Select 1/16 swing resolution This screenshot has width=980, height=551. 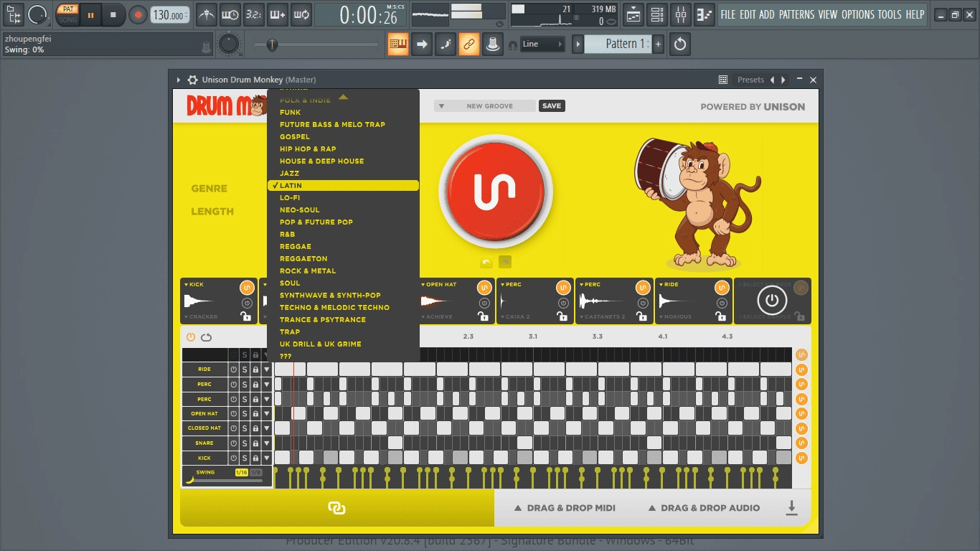pyautogui.click(x=242, y=473)
